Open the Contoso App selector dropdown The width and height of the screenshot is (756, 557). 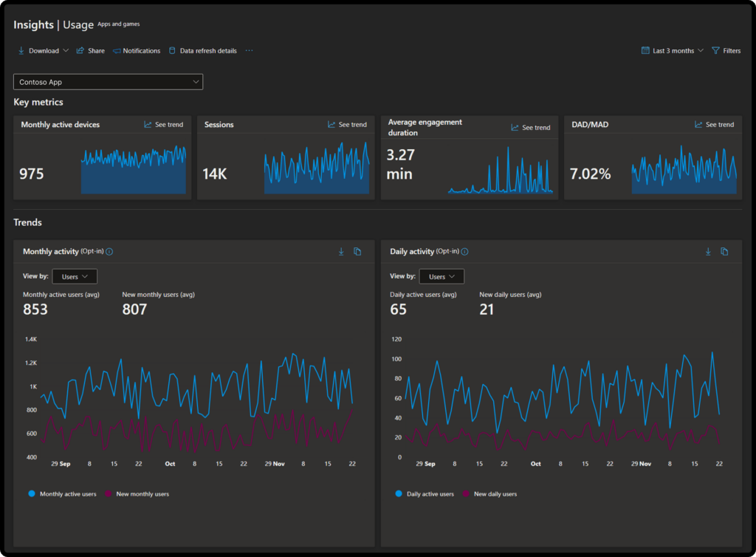[108, 81]
